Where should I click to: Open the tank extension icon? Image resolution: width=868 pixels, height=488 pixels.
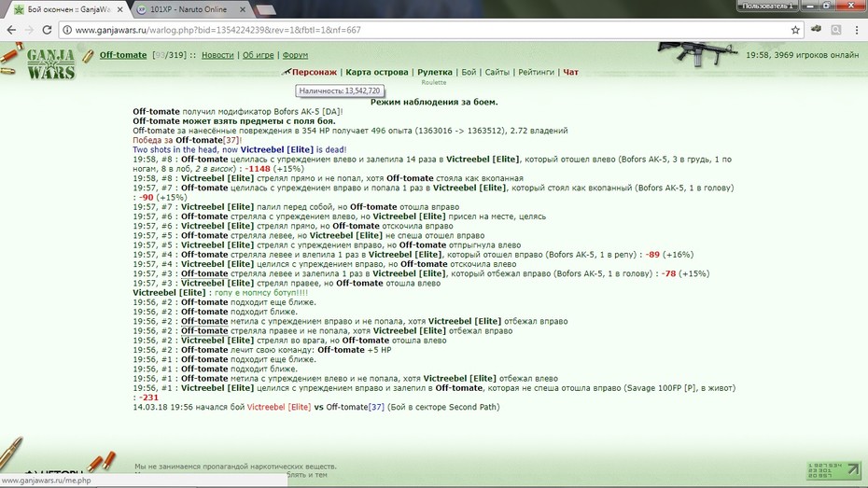816,29
